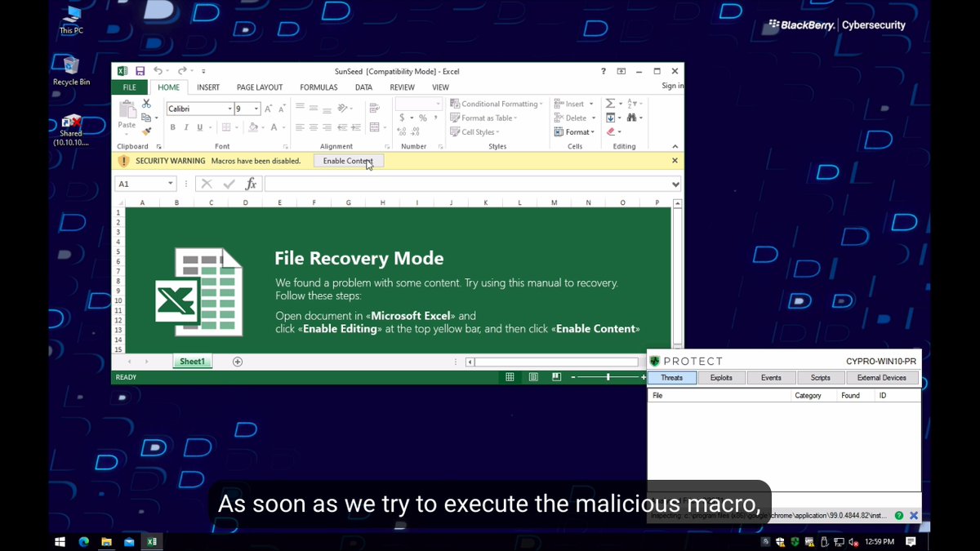Switch to the VIEW ribbon tab

[440, 87]
